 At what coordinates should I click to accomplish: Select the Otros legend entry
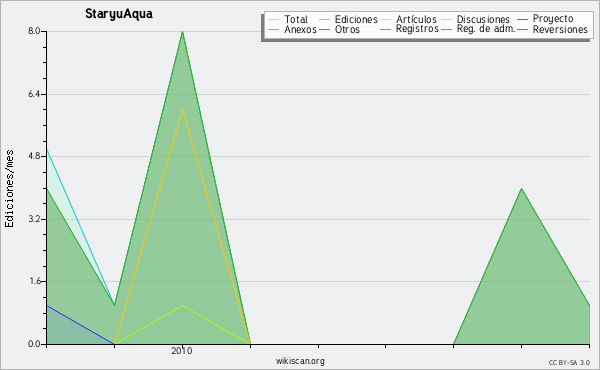[x=347, y=29]
